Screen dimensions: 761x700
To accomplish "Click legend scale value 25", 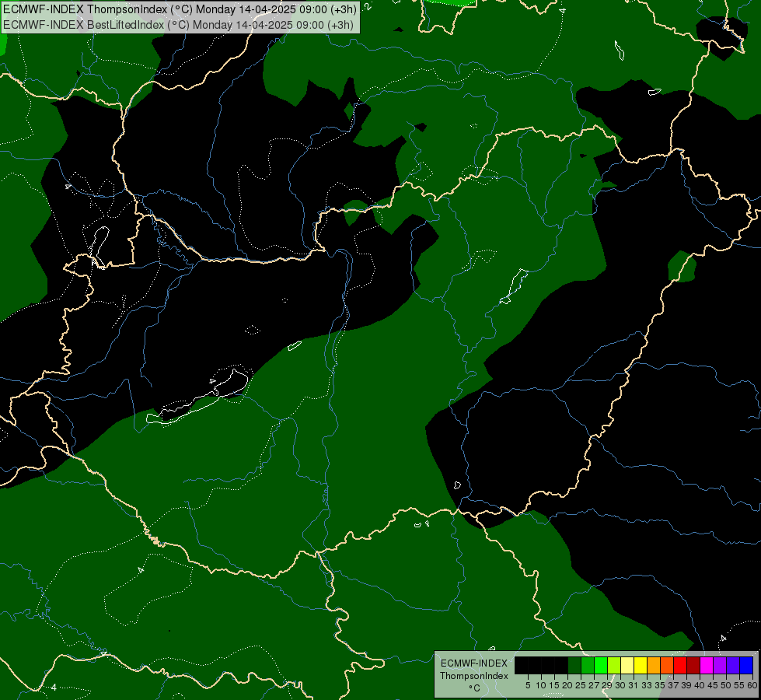I will point(581,685).
